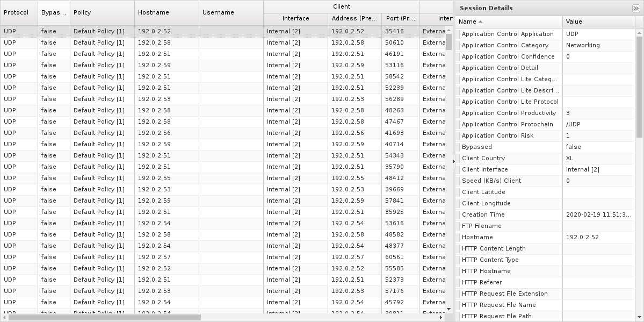The image size is (644, 322).
Task: Click the panel splitter collapse arrow
Action: pos(453,161)
